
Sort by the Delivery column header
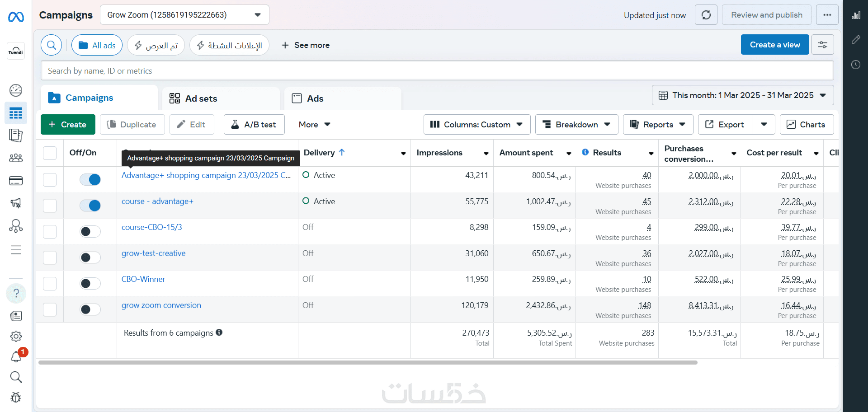[324, 153]
